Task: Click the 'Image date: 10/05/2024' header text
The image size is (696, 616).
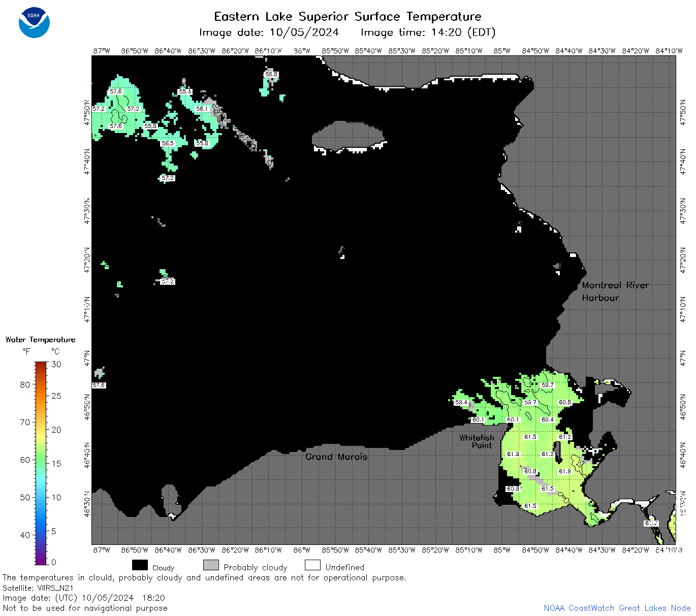Action: [x=269, y=33]
